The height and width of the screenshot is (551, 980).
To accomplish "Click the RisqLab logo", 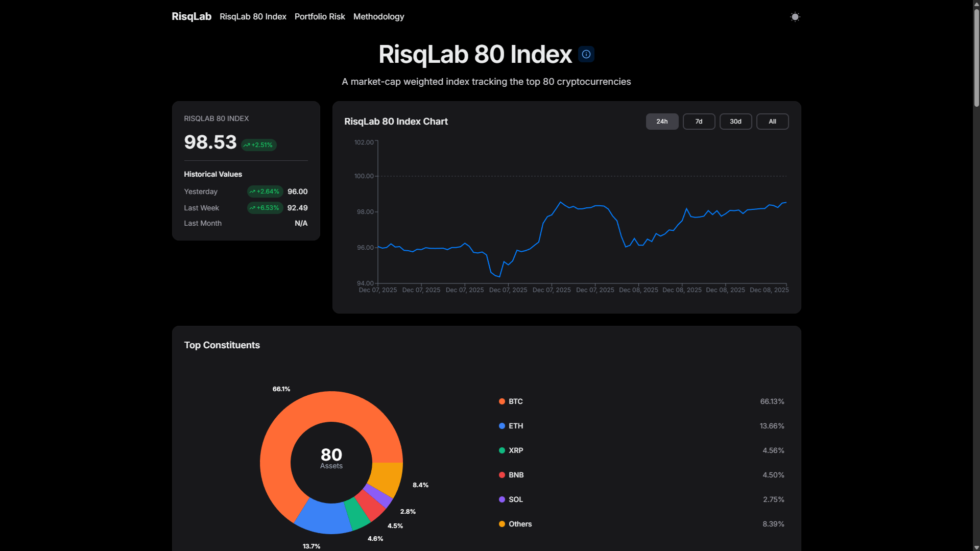I will (192, 16).
